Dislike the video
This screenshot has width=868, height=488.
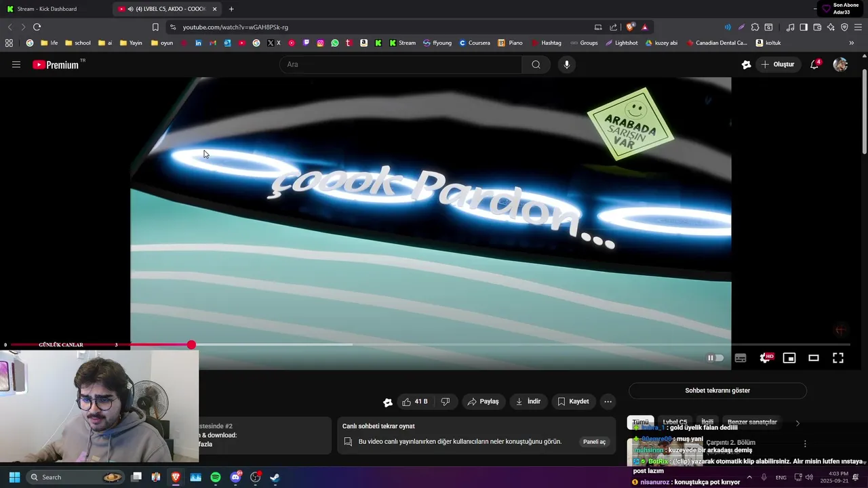click(x=446, y=401)
